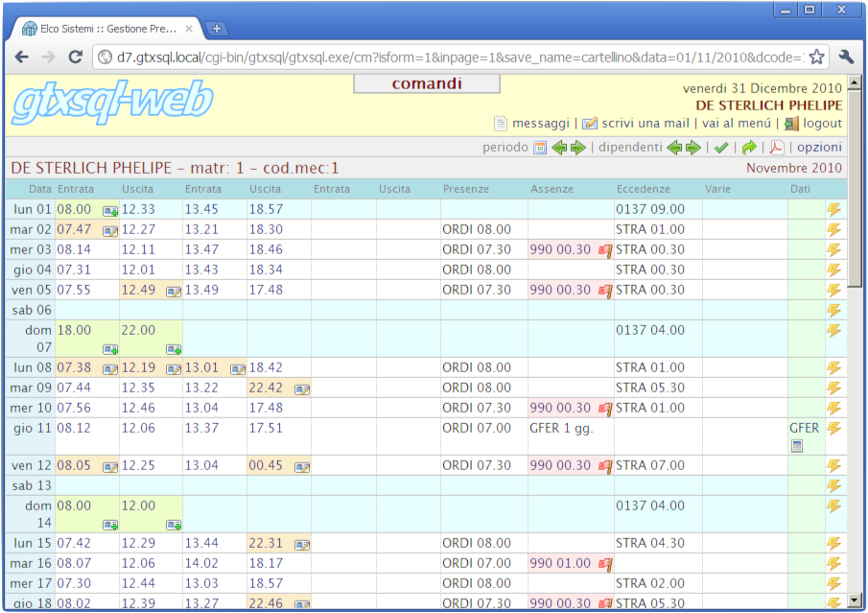Click added-stamp icon under 18.00 dom 07
868x613 pixels.
coord(110,349)
